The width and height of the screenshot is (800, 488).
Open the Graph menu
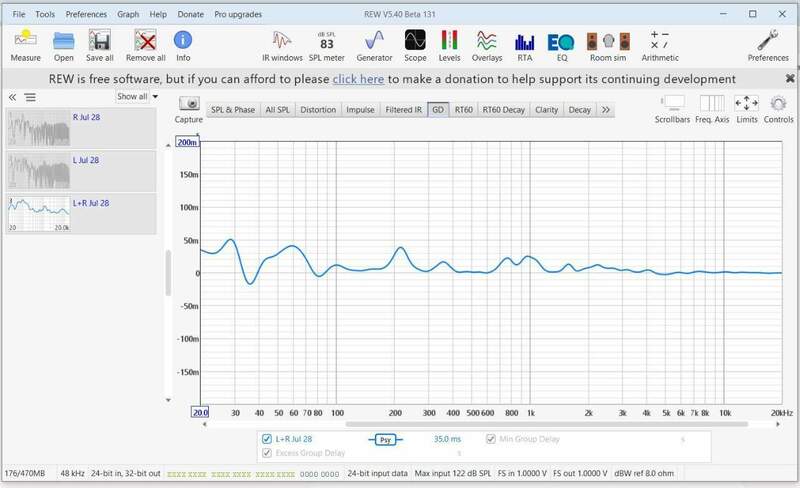(x=128, y=14)
